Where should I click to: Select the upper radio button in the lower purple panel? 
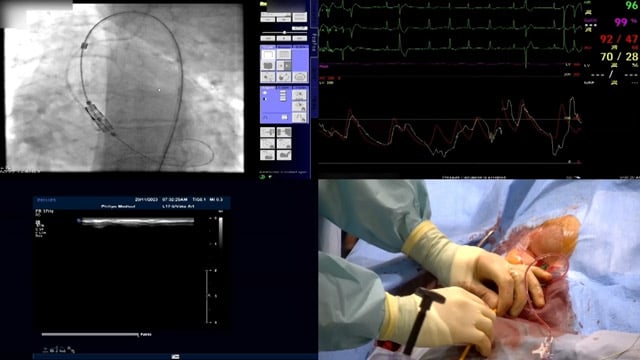coord(265,93)
